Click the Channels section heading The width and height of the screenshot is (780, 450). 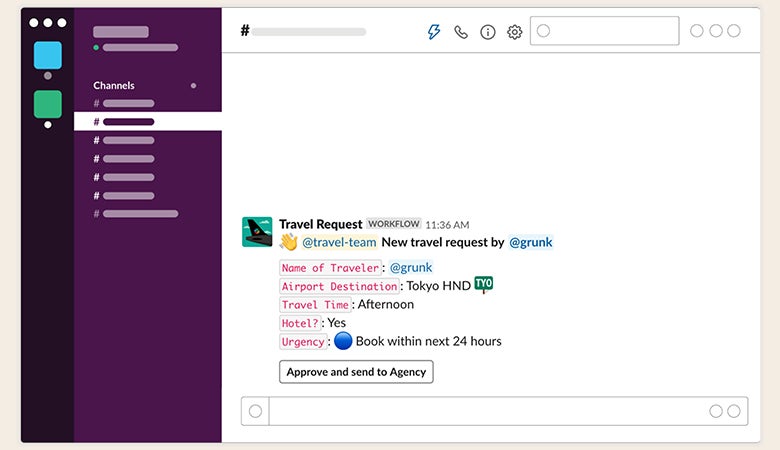114,86
